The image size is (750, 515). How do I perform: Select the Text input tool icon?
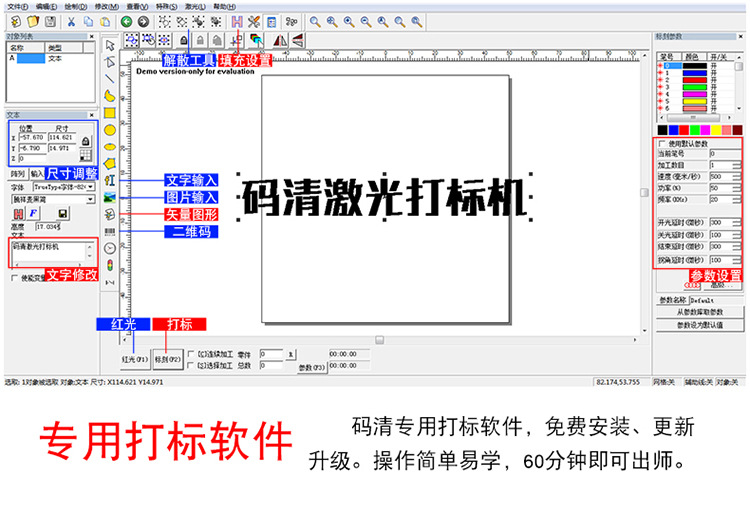(x=110, y=180)
